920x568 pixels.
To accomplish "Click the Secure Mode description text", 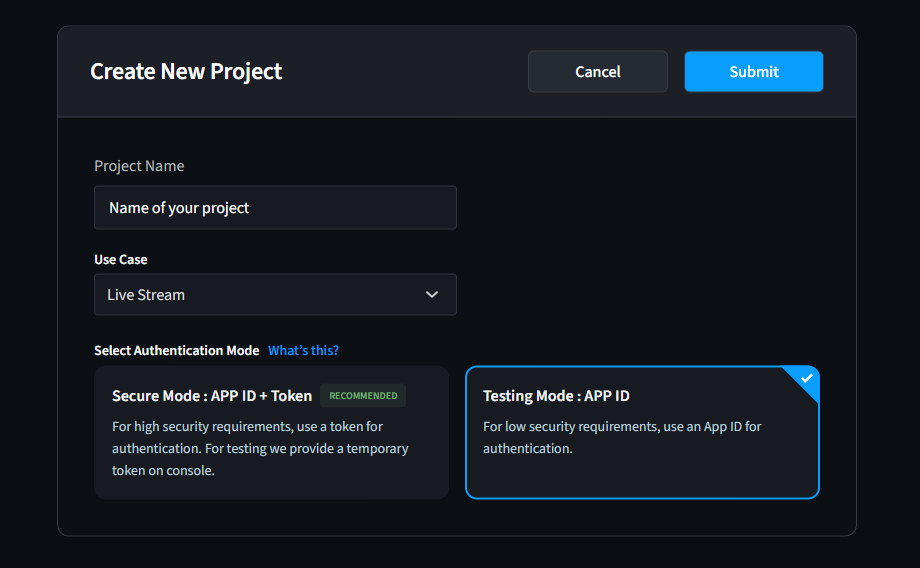I will [260, 448].
